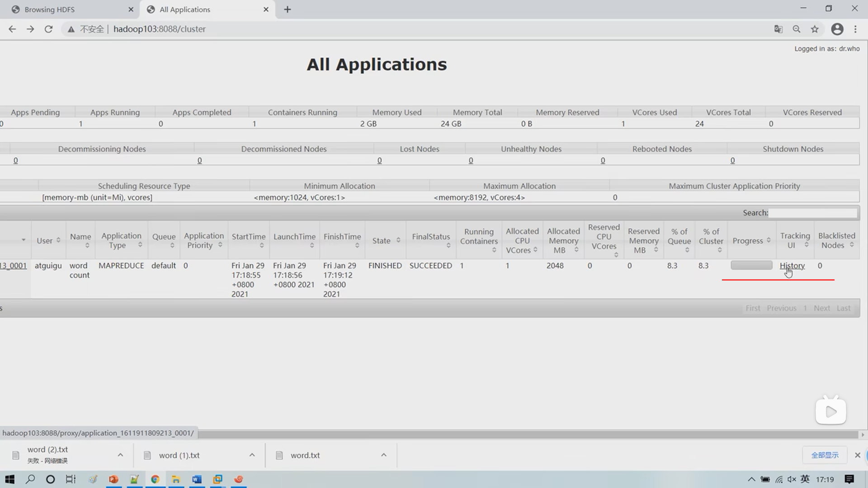Image resolution: width=868 pixels, height=488 pixels.
Task: Expand options for word (2).txt download
Action: (x=120, y=455)
